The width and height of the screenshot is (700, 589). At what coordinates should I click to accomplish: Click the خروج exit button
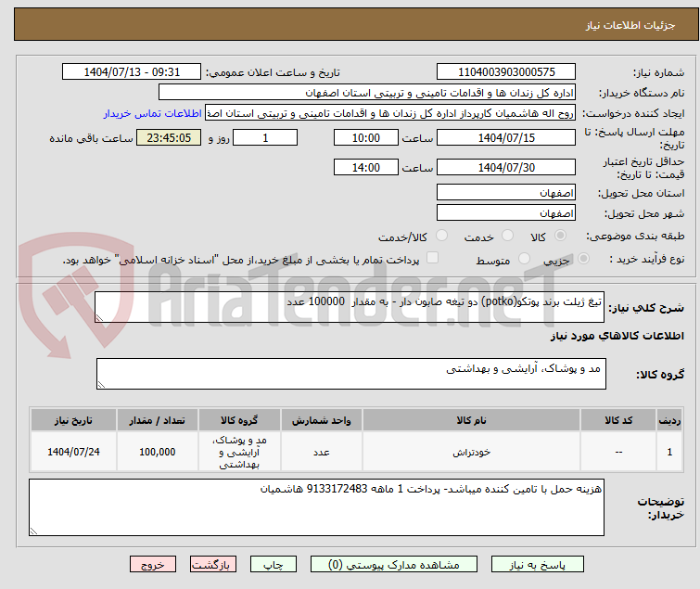click(153, 565)
